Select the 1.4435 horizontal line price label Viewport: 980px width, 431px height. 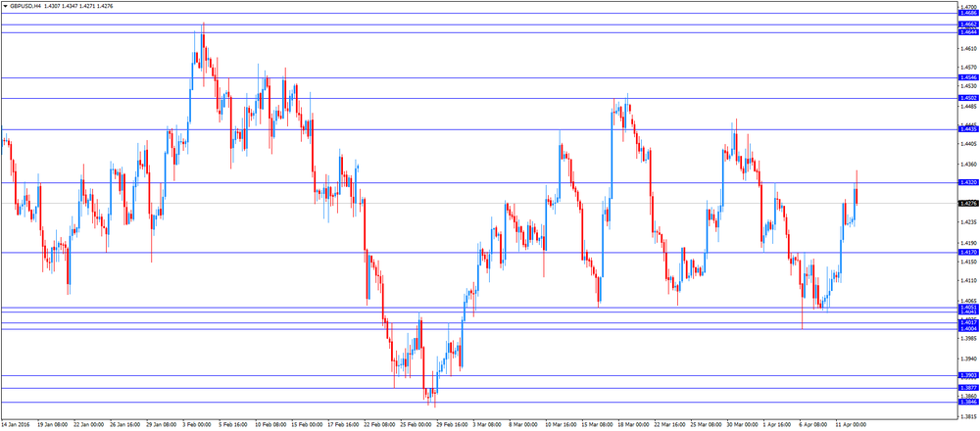969,128
